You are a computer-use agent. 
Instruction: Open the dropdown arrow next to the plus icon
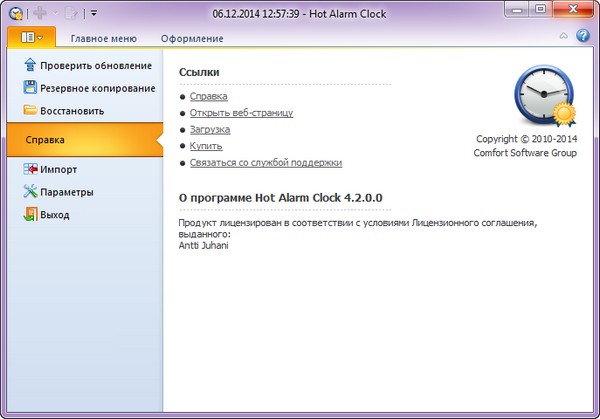pos(55,14)
